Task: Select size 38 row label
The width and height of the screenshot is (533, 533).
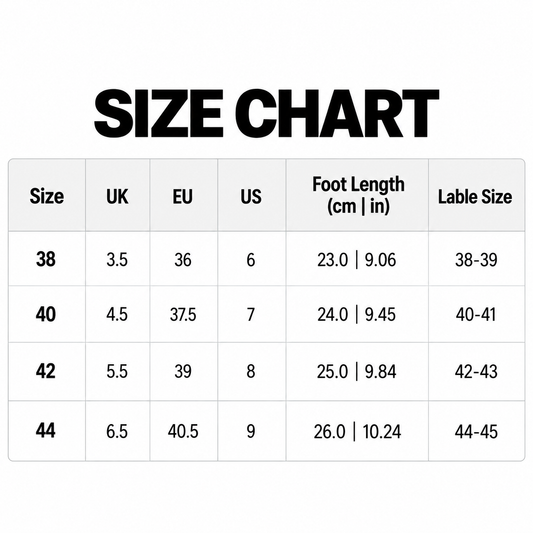Action: 46,259
